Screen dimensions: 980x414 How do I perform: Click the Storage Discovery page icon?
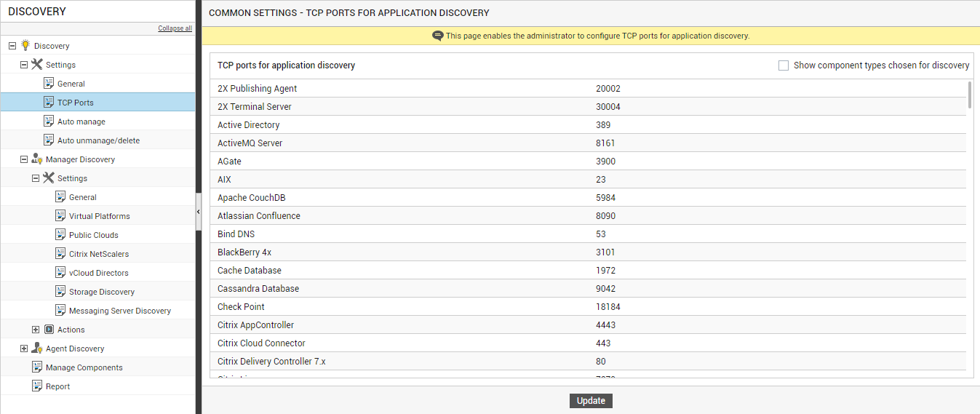(60, 291)
